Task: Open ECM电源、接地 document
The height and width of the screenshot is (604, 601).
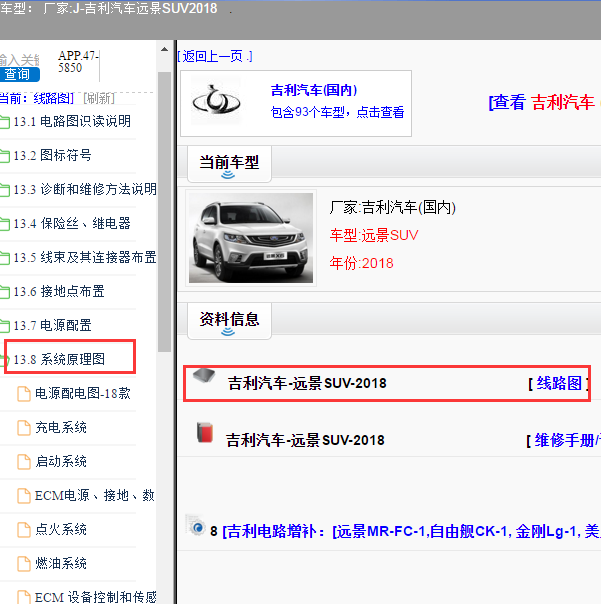Action: tap(95, 496)
